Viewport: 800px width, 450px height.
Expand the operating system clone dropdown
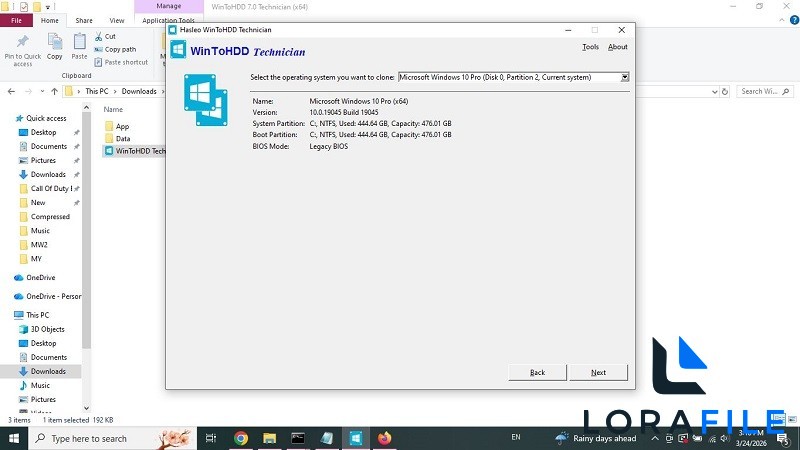pyautogui.click(x=624, y=78)
